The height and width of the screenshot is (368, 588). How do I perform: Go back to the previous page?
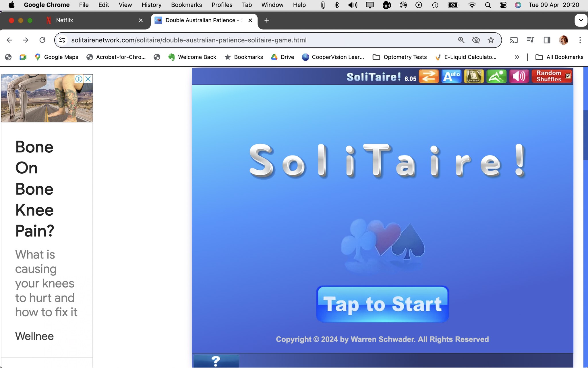click(x=9, y=40)
